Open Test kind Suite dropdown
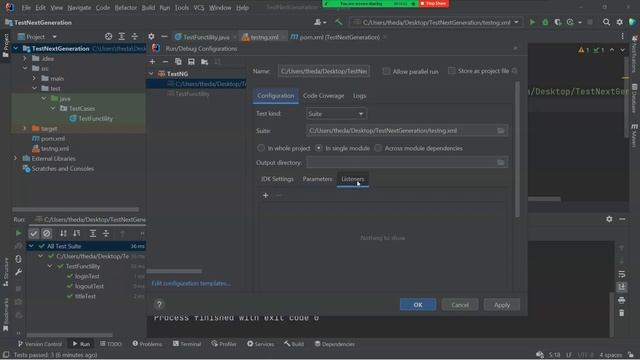 [336, 114]
